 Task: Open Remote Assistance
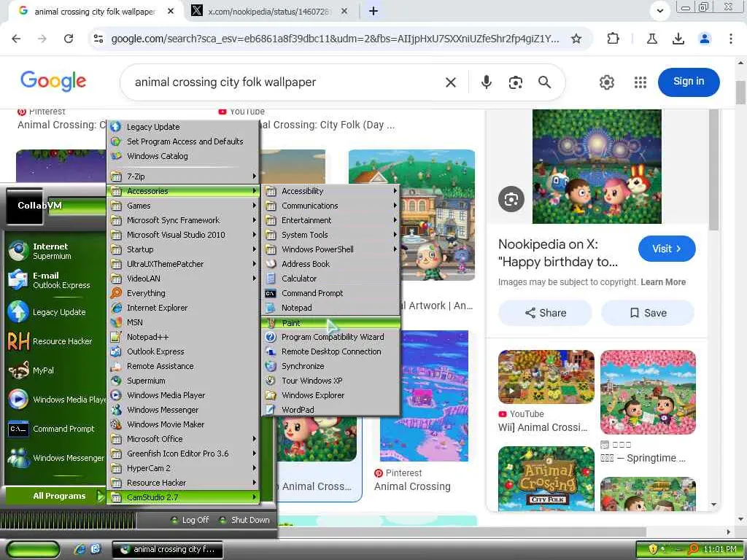(183, 366)
